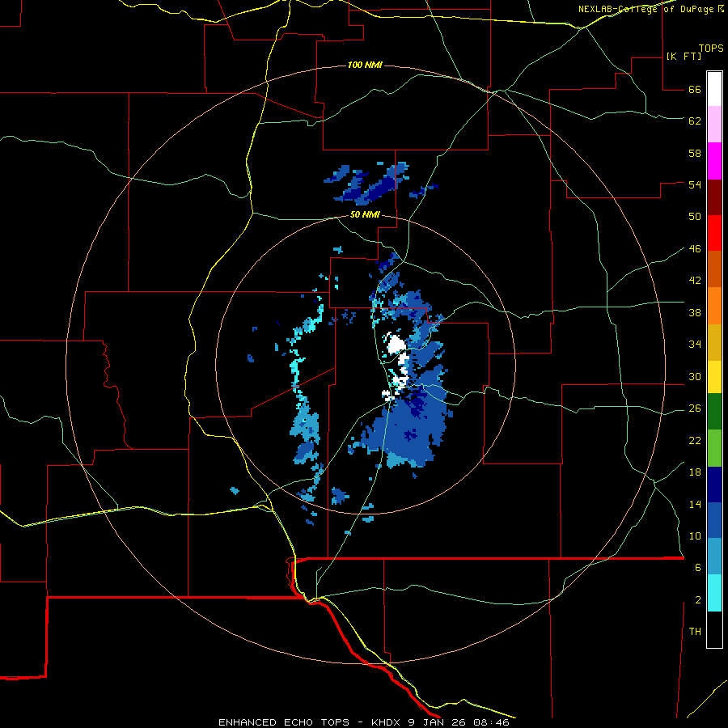Click the '14' legend value
This screenshot has height=728, width=728.
tap(695, 504)
